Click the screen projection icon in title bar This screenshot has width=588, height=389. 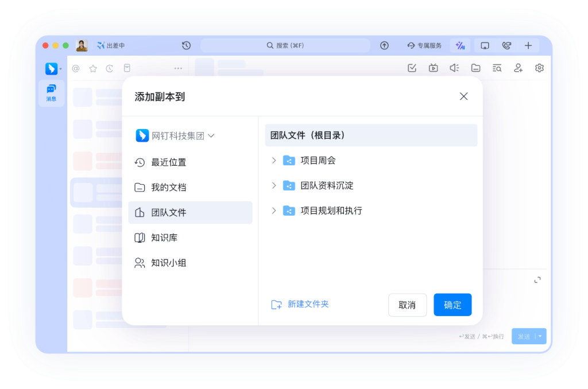[485, 45]
